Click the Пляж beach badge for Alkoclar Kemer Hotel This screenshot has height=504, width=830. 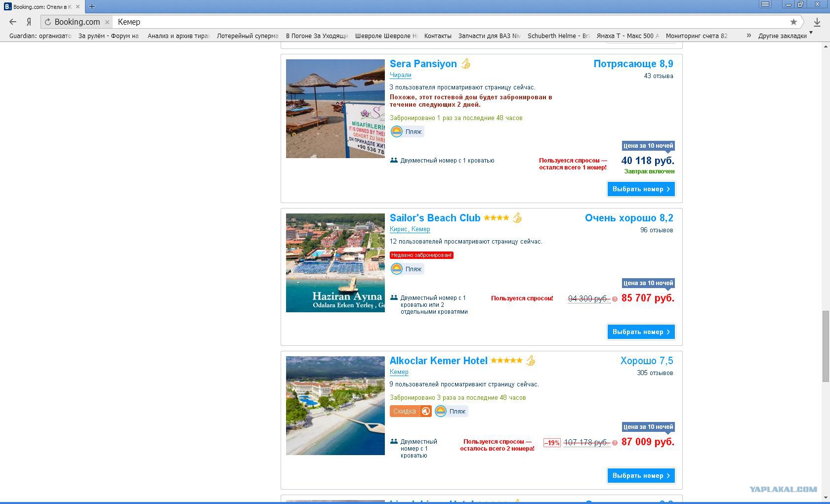(451, 411)
